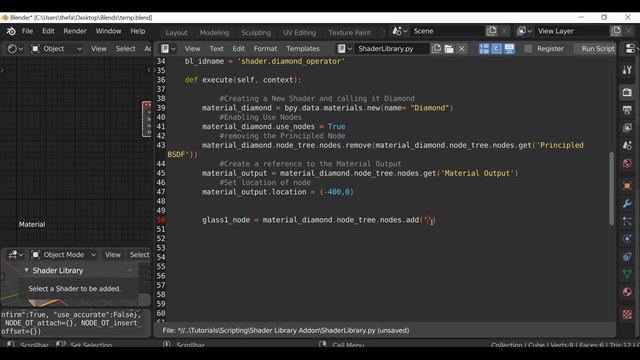
Task: Open the Templates menu
Action: (x=303, y=49)
